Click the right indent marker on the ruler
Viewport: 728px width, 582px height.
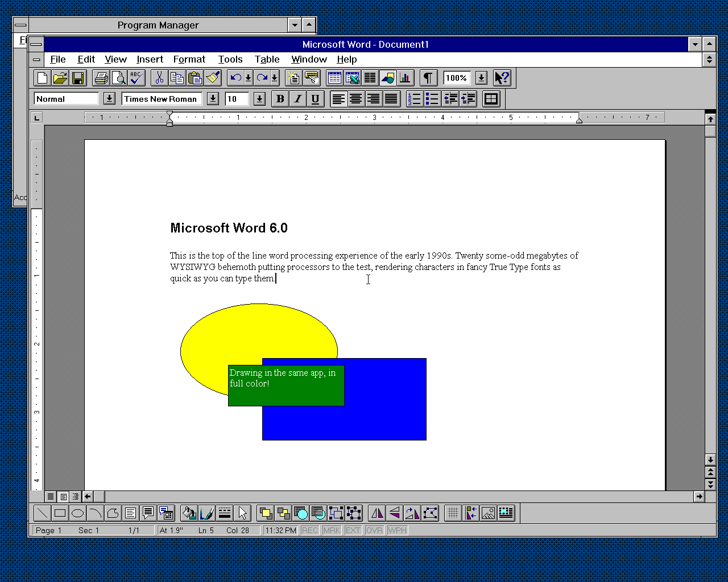tap(579, 119)
